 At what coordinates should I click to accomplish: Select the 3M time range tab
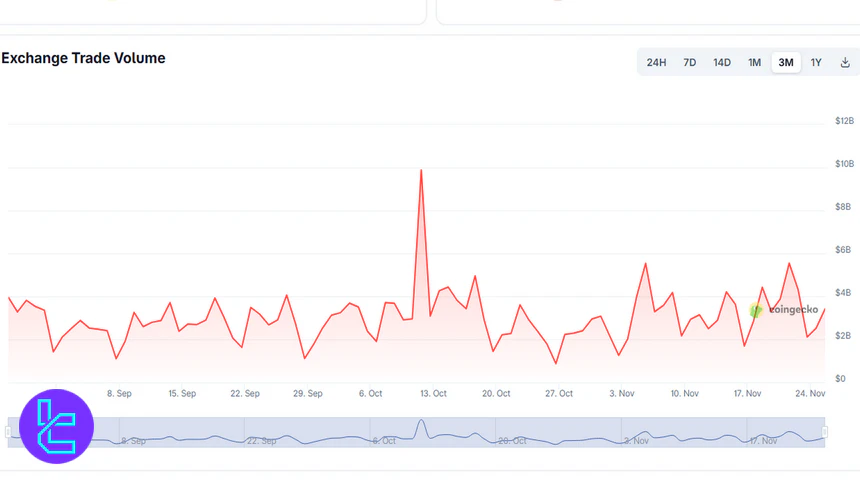(x=785, y=63)
